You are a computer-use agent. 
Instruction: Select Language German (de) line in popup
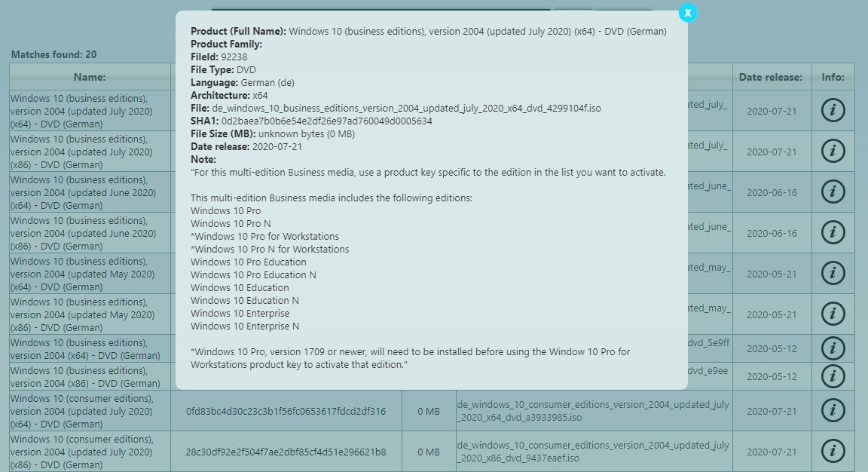coord(243,82)
